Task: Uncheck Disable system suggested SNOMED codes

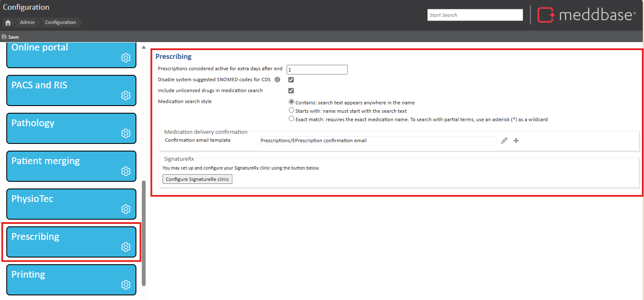Action: click(x=291, y=79)
